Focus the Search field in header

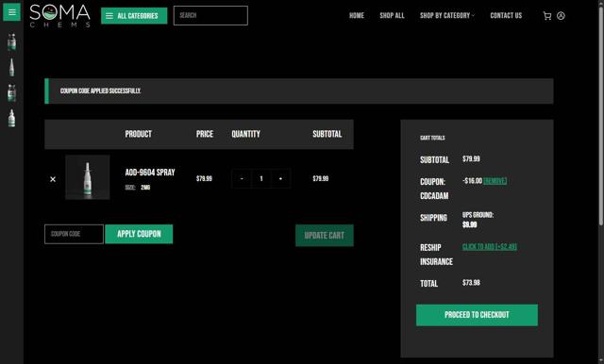tap(210, 16)
